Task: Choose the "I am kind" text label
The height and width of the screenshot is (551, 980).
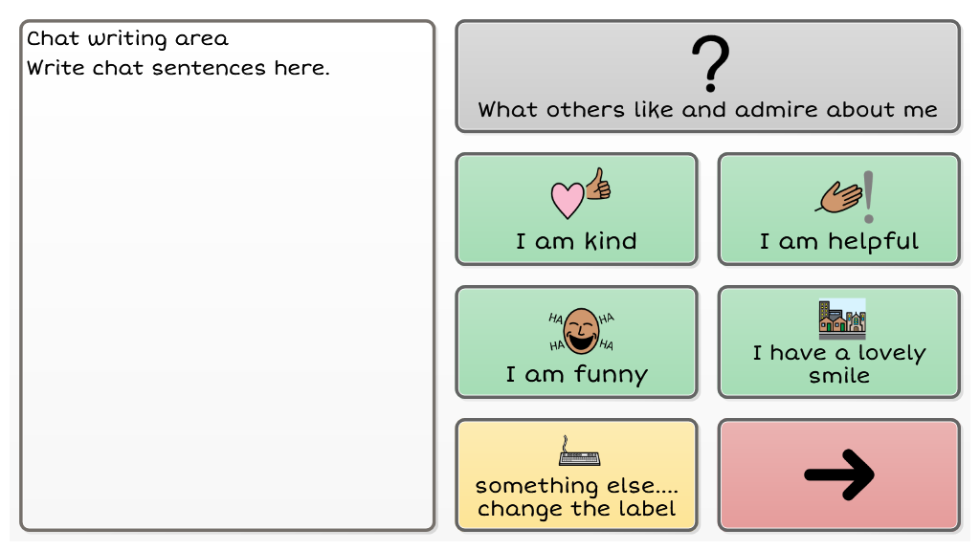Action: (576, 241)
